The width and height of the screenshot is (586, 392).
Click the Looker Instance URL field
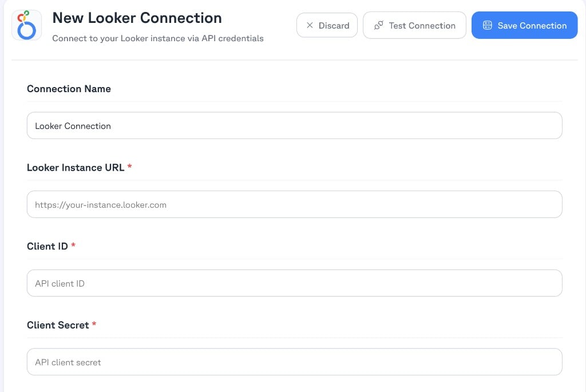(295, 204)
